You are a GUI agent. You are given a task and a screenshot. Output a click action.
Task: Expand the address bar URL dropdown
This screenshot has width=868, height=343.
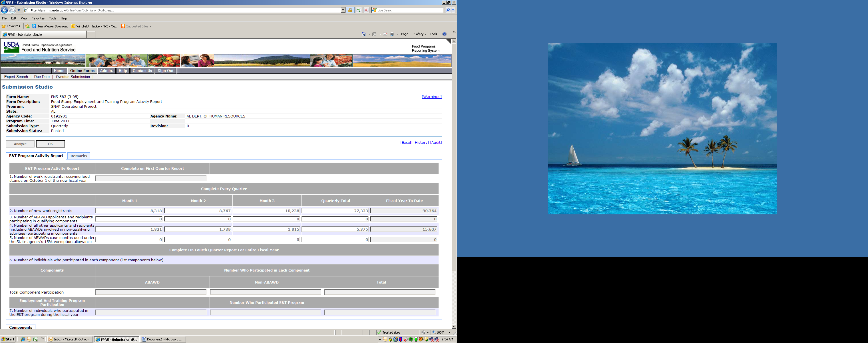click(343, 10)
